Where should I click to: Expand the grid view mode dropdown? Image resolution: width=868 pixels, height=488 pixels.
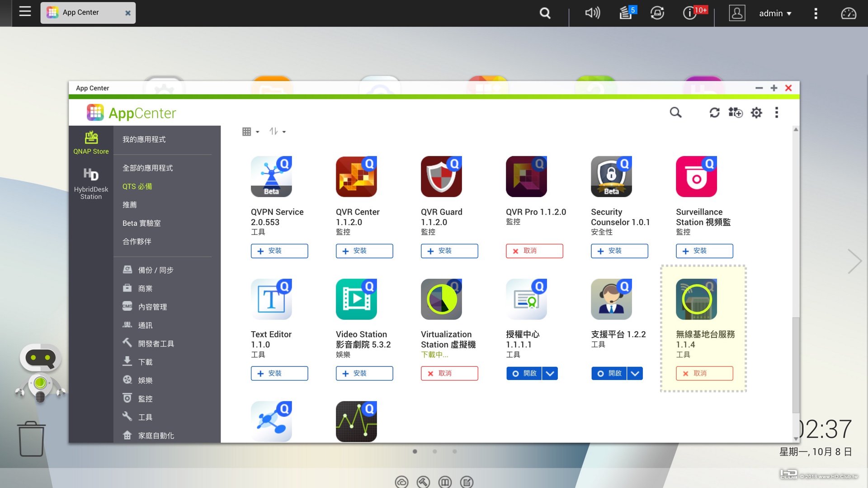pyautogui.click(x=251, y=131)
